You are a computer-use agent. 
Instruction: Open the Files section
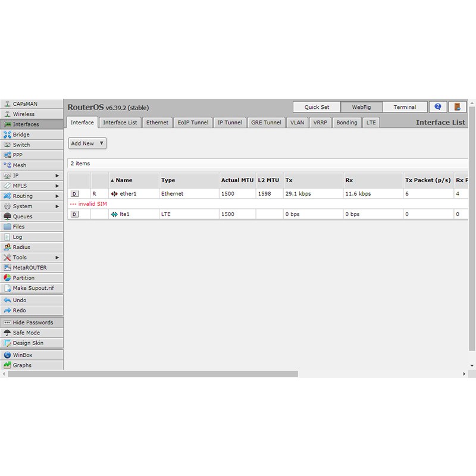tap(18, 227)
